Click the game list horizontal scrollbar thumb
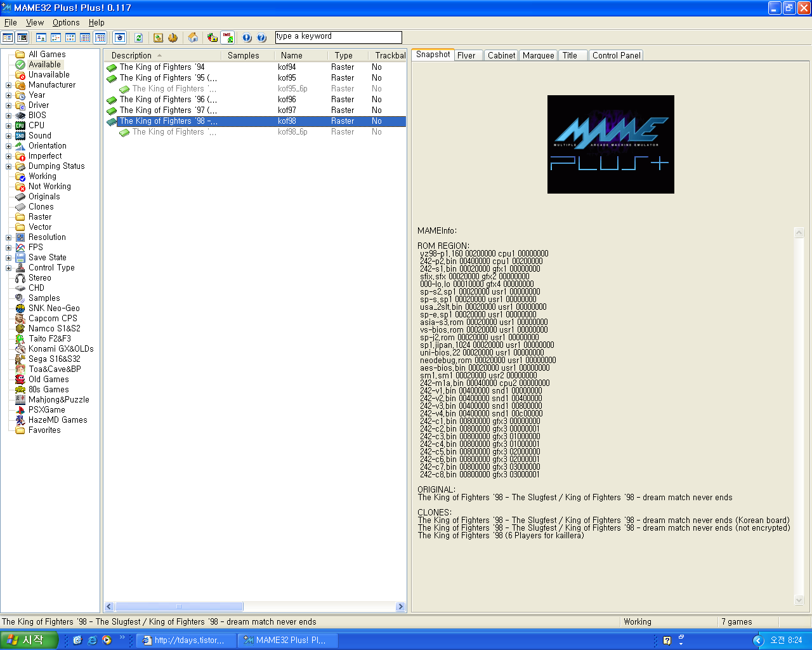 pos(179,607)
